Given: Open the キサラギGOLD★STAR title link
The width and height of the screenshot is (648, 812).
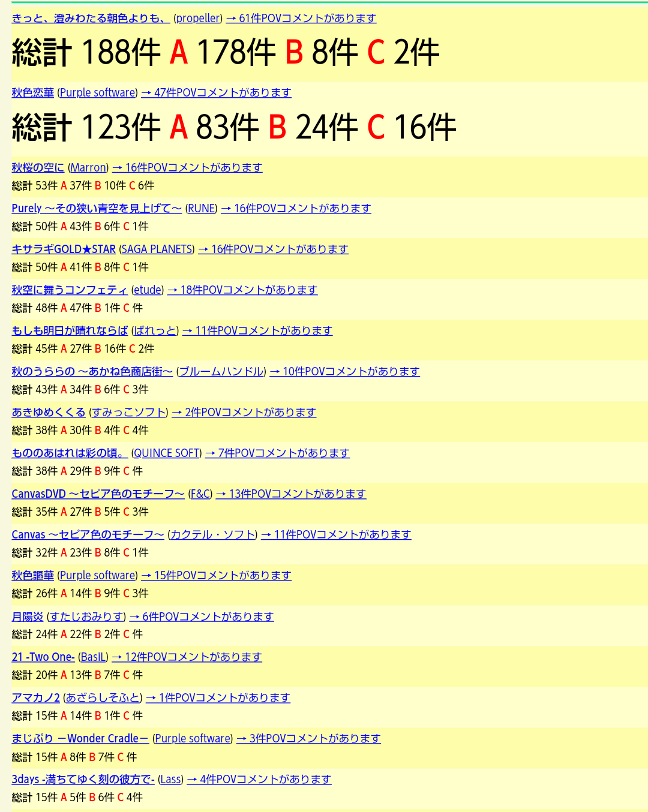Looking at the screenshot, I should (x=64, y=249).
